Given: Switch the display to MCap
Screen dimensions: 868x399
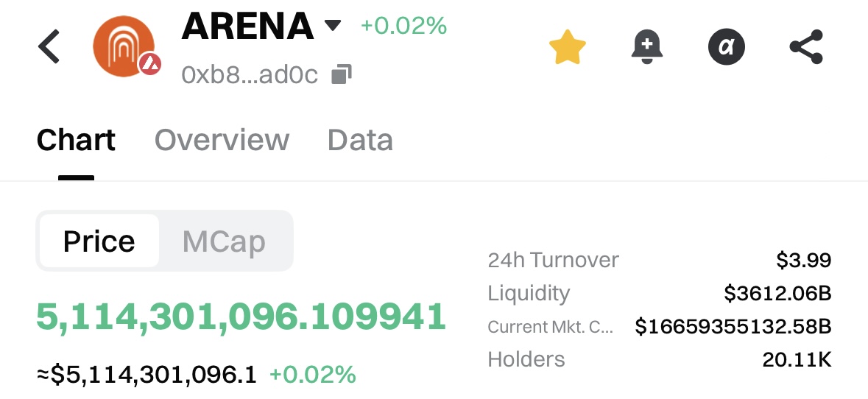Looking at the screenshot, I should tap(224, 241).
